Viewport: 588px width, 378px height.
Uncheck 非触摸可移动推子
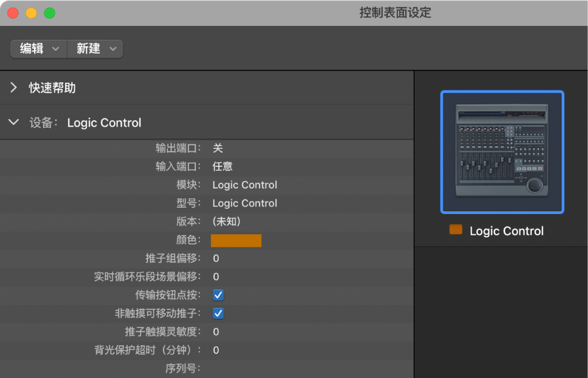pos(218,313)
